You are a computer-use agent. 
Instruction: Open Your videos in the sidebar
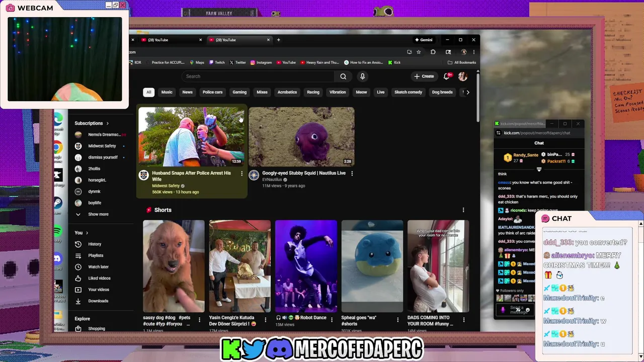click(98, 290)
